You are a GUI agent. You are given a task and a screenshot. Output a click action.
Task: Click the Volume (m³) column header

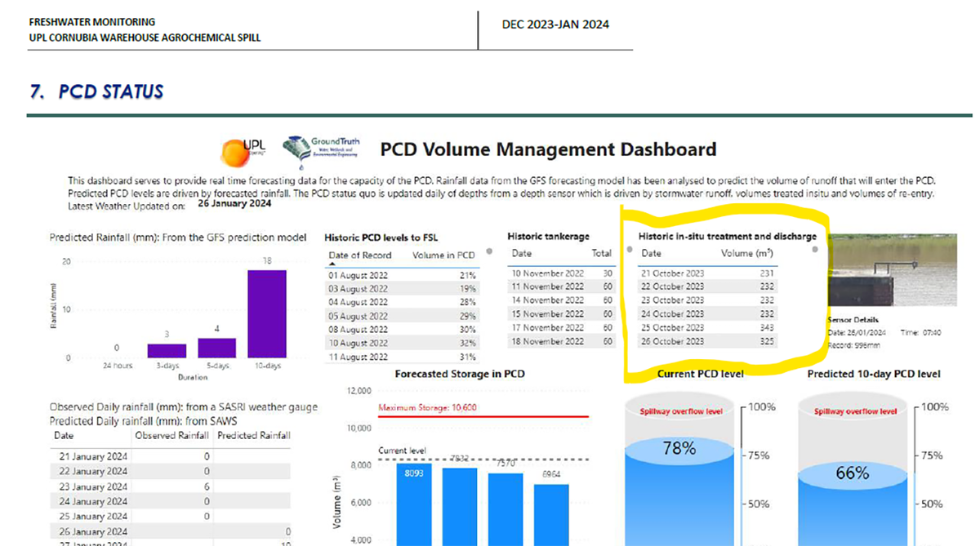click(x=747, y=254)
